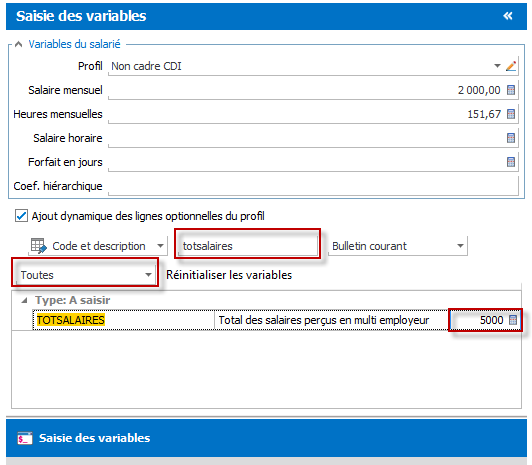Click the Coef. hiérarchique input field
The width and height of the screenshot is (532, 465).
314,186
